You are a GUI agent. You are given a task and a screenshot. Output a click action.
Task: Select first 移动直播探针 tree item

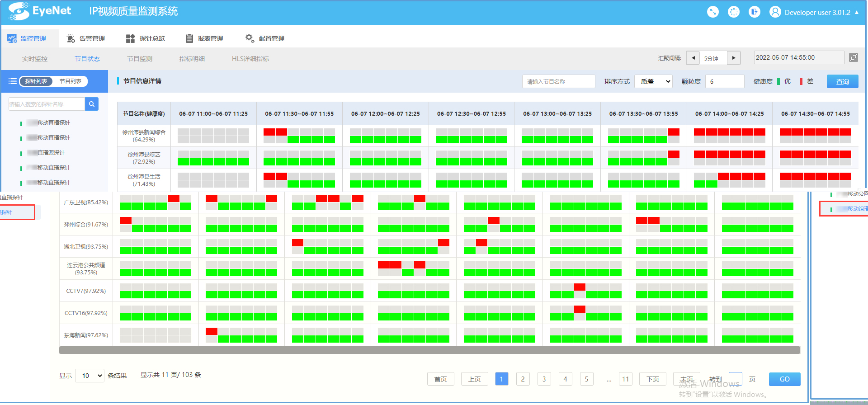tap(48, 122)
